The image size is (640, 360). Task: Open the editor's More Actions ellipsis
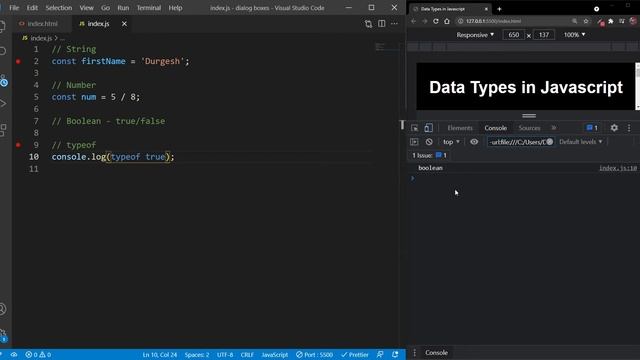point(394,24)
